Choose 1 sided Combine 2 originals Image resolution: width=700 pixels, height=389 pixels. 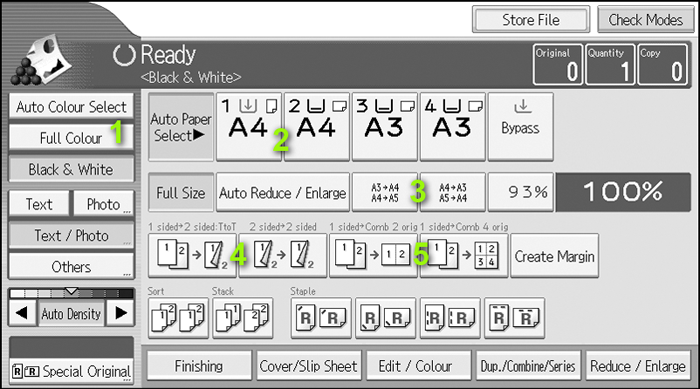[373, 256]
